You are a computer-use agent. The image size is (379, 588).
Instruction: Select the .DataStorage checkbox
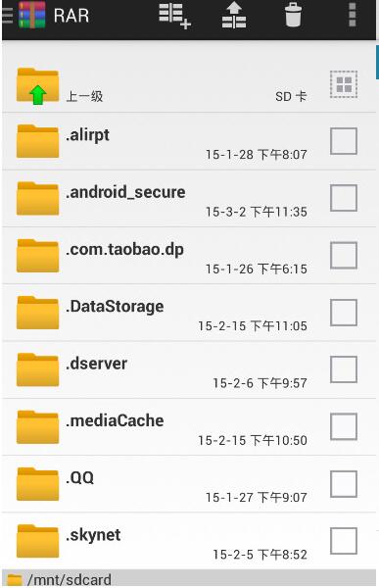[344, 313]
